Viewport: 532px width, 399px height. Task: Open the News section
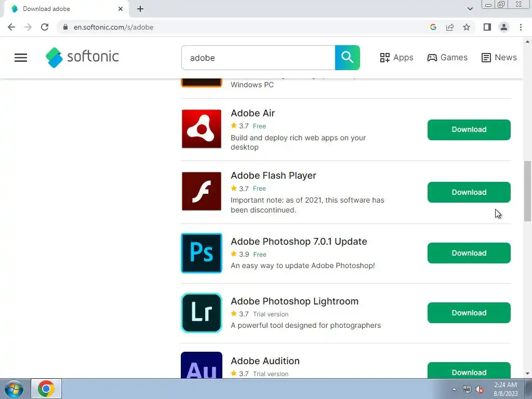499,57
